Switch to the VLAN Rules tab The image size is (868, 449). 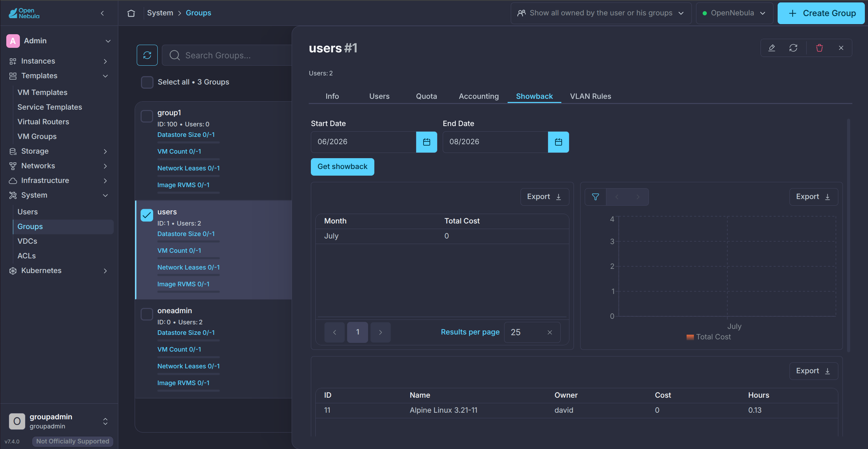590,96
